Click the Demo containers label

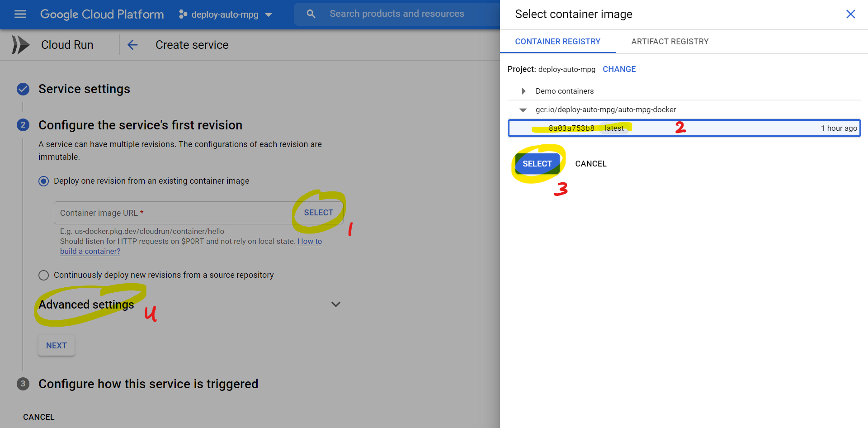565,91
